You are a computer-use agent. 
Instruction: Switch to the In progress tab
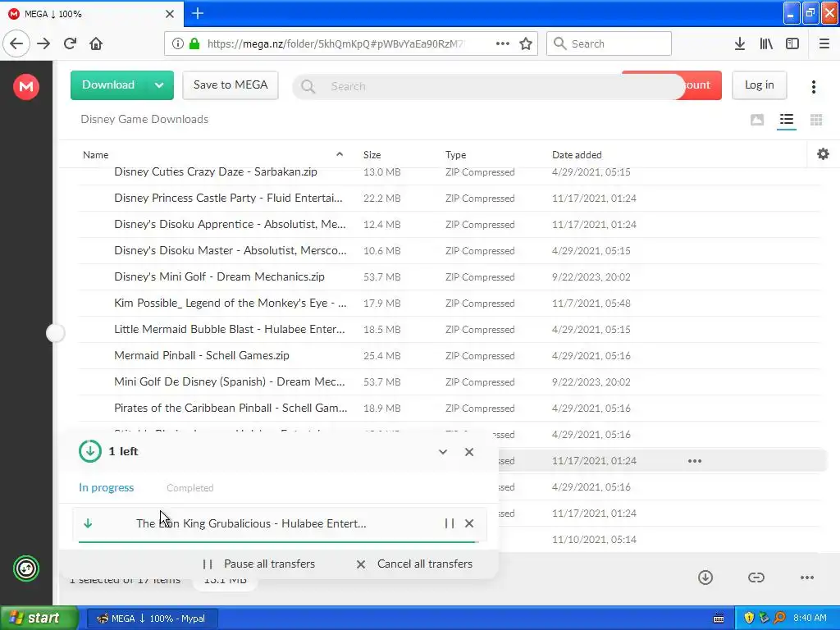coord(106,487)
